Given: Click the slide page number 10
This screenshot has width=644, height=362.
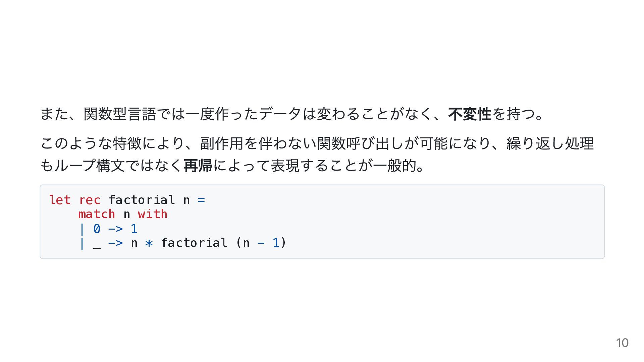Looking at the screenshot, I should (x=622, y=343).
